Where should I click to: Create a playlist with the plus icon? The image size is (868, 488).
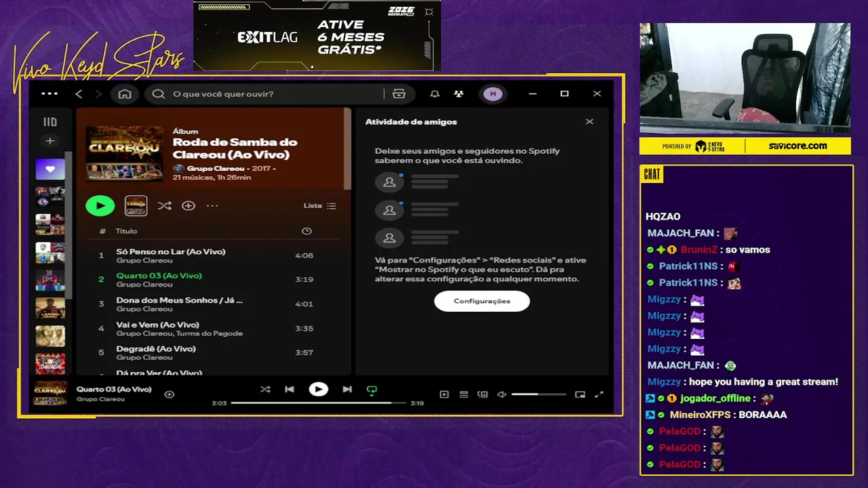click(50, 141)
